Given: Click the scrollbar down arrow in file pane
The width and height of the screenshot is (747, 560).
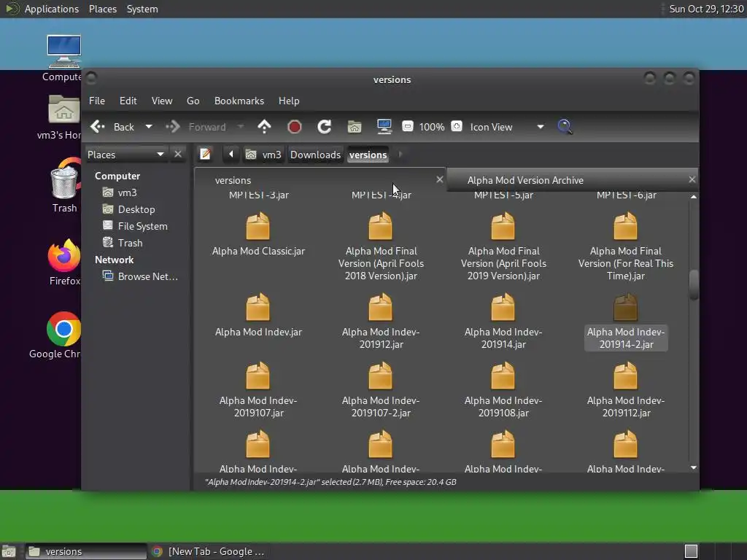Looking at the screenshot, I should tap(694, 467).
